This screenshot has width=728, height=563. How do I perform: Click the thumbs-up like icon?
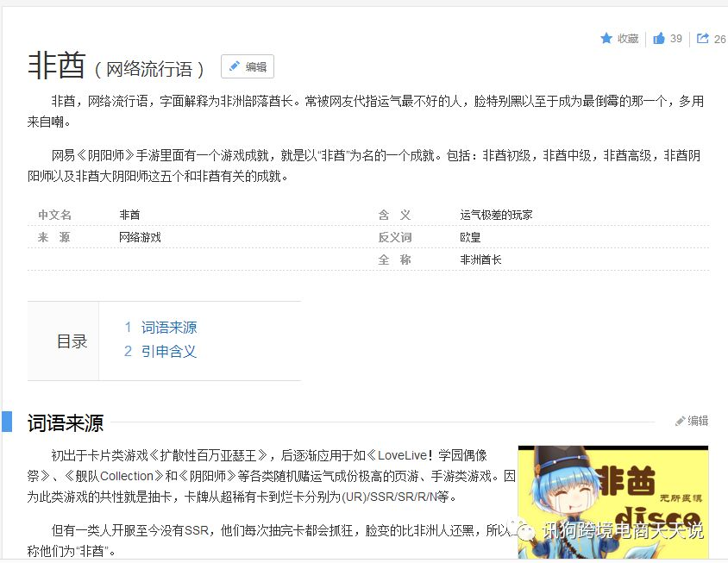(659, 38)
